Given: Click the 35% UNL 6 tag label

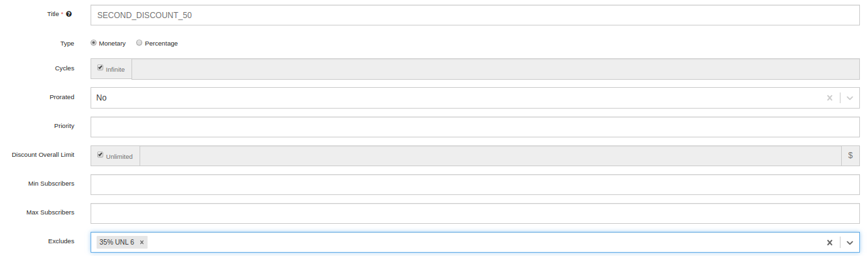Looking at the screenshot, I should 117,243.
